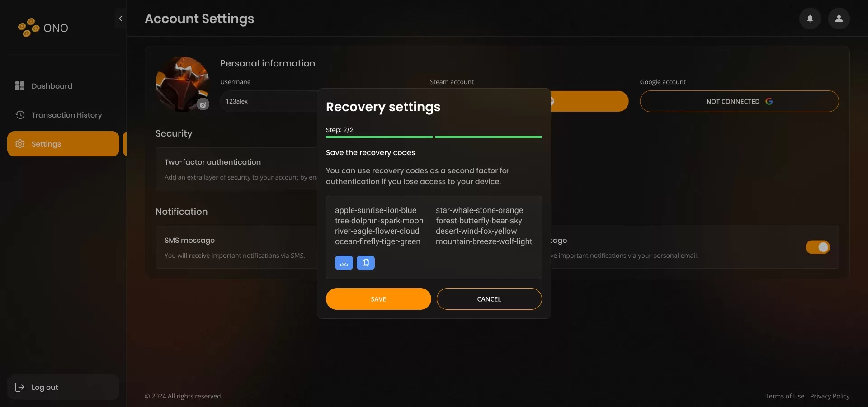The height and width of the screenshot is (407, 868).
Task: Click the camera icon on avatar
Action: (x=203, y=105)
